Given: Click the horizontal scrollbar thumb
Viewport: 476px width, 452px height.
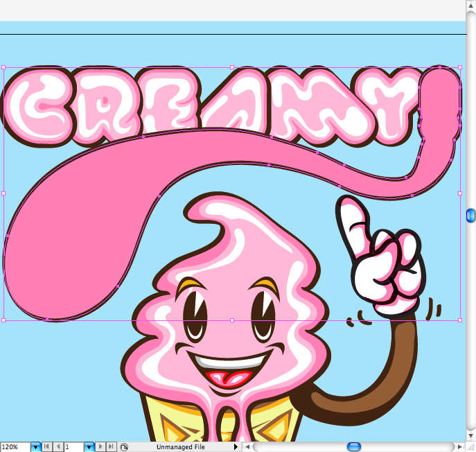Looking at the screenshot, I should (x=354, y=446).
